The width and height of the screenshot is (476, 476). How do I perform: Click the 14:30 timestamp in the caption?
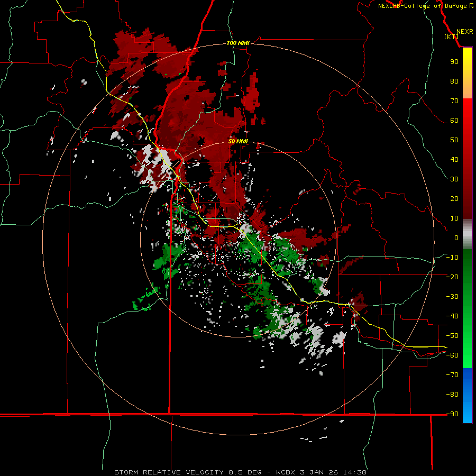(355, 472)
